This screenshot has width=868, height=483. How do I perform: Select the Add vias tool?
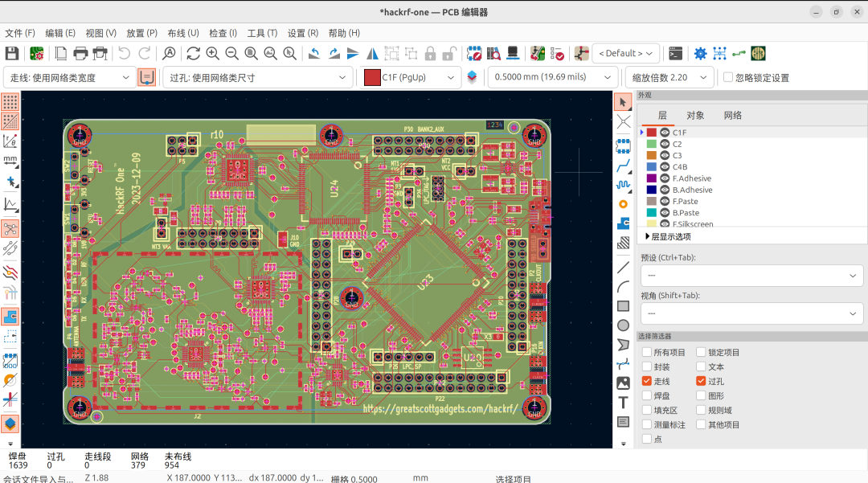tap(624, 204)
